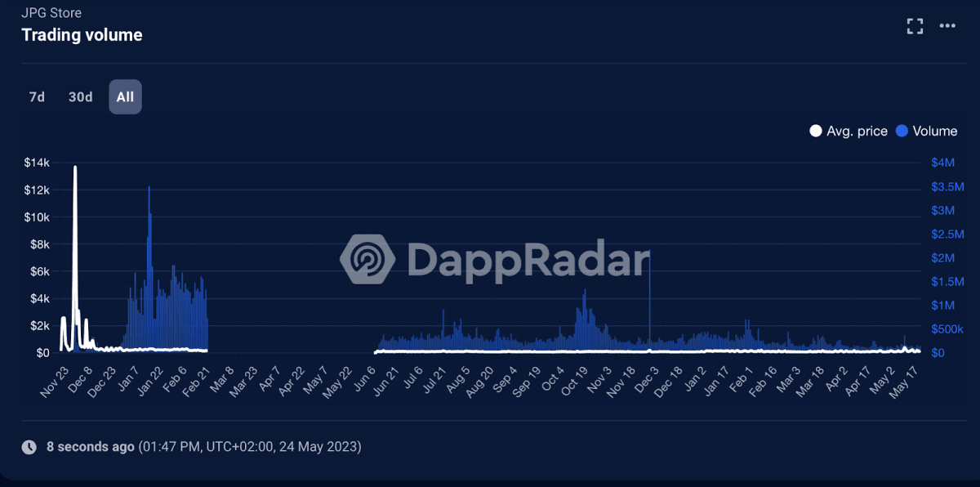
Task: Click the blue Volume legend dot
Action: tap(901, 131)
